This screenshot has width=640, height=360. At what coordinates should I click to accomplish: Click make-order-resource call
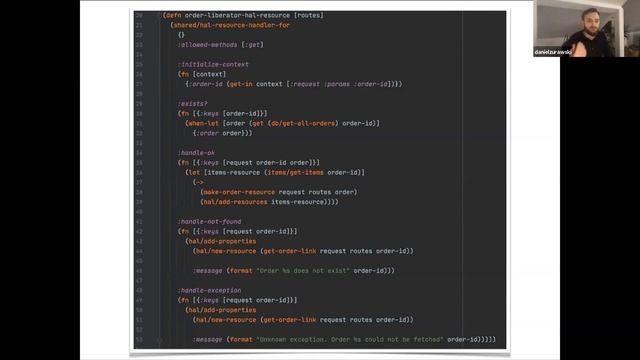(x=239, y=192)
